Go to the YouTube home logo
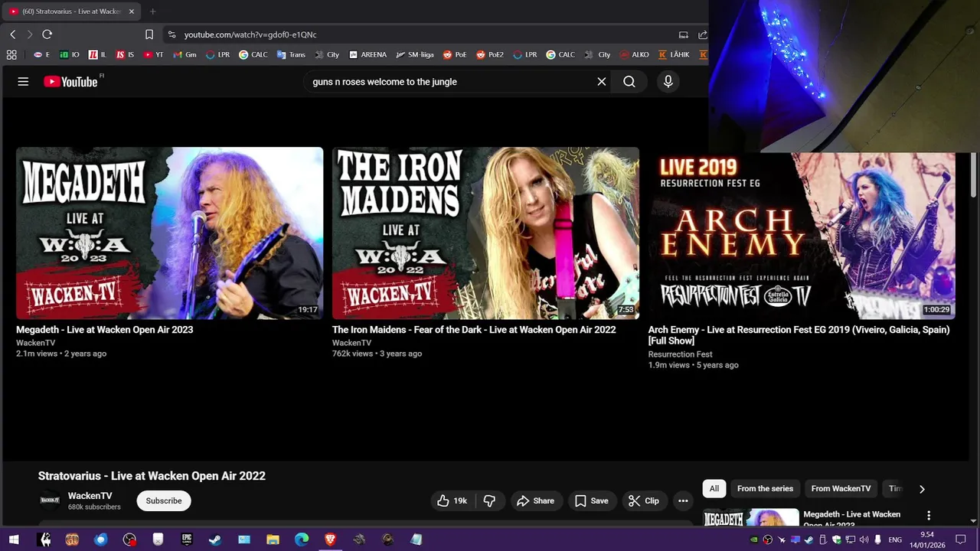The image size is (980, 551). (71, 82)
